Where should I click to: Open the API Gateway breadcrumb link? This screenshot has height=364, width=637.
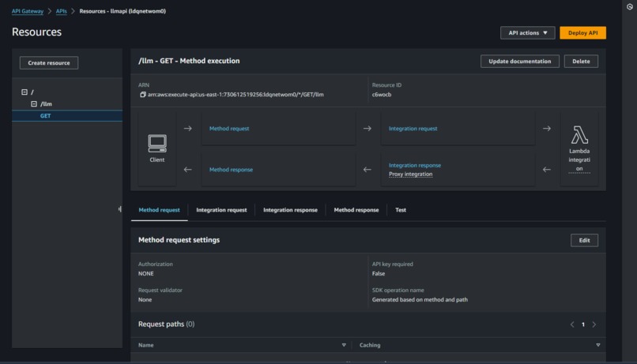pyautogui.click(x=27, y=11)
